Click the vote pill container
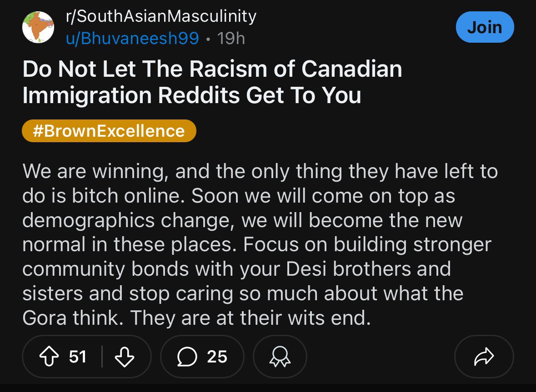Screen dimensions: 536x392 click(x=87, y=357)
